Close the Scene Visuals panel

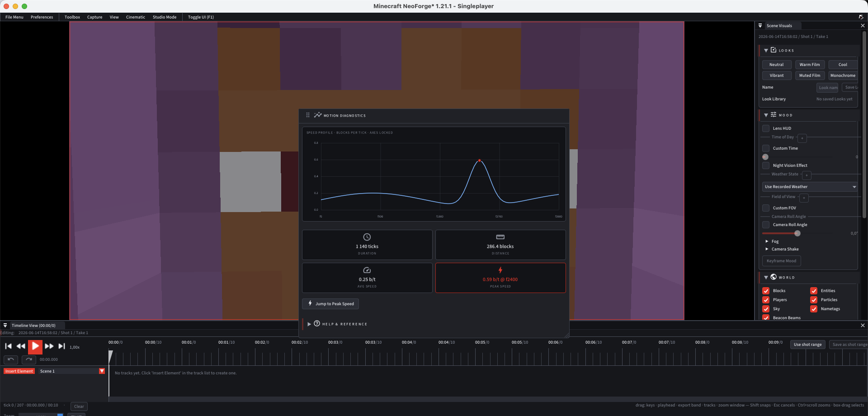(863, 26)
